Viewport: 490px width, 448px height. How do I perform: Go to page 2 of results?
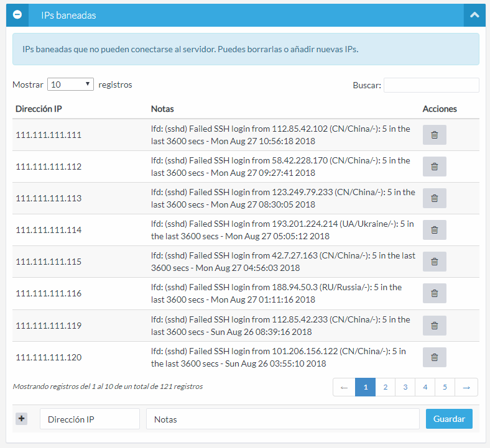[x=385, y=387]
